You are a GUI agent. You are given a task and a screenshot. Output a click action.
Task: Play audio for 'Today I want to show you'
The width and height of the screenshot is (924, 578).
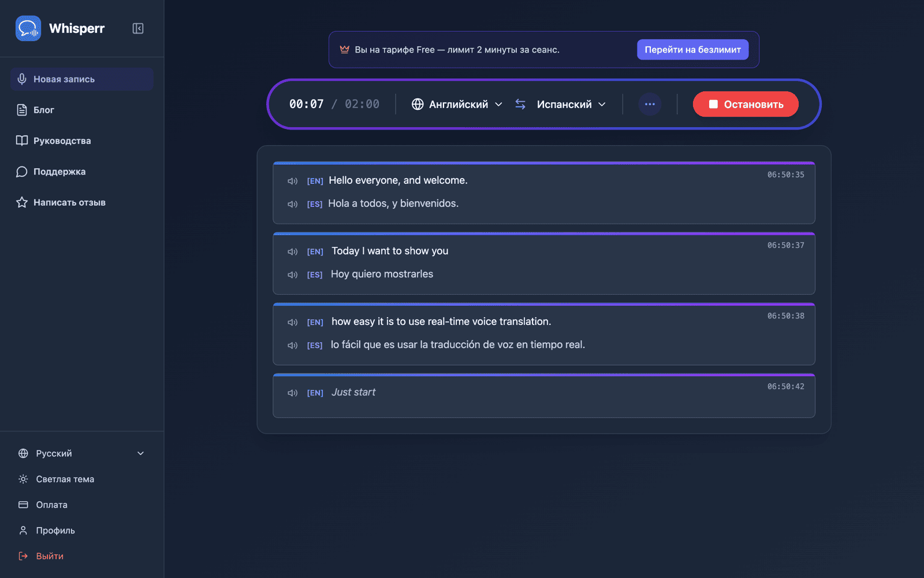[293, 251]
